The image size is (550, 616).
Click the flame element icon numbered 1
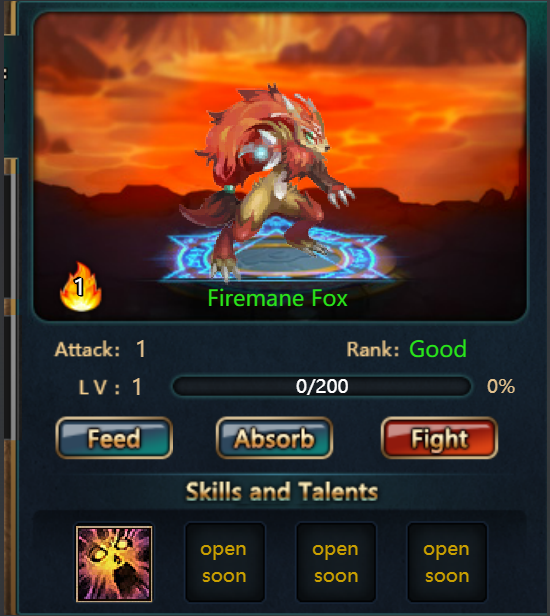pyautogui.click(x=81, y=287)
